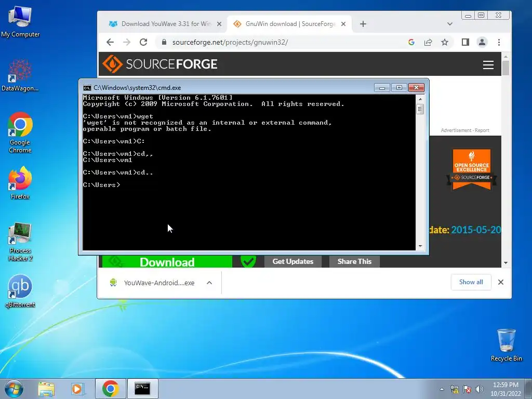
Task: Click Action Center flag tray icon
Action: [x=467, y=389]
